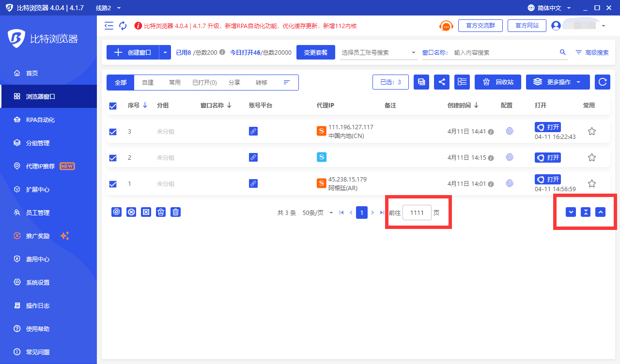Viewport: 620px width, 364px height.
Task: Open RPA自动化 in sidebar
Action: point(48,120)
